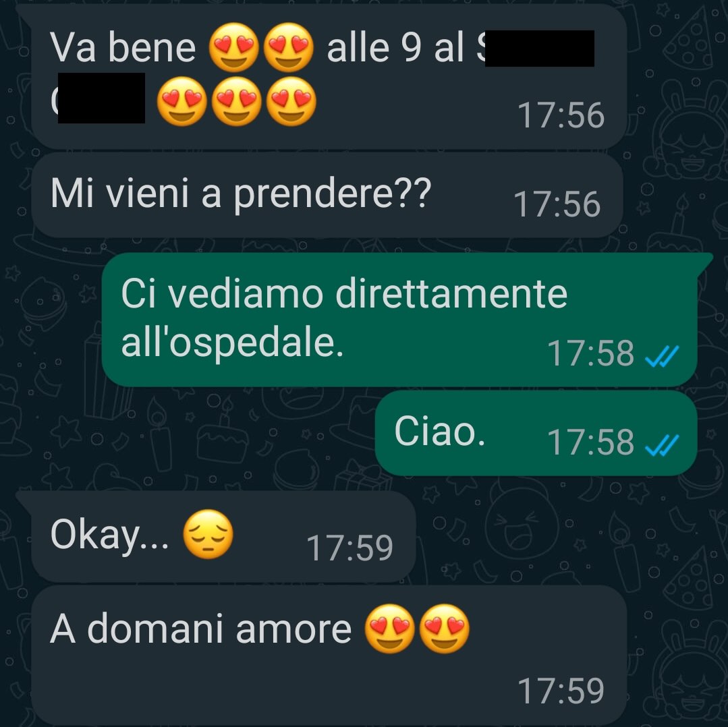728x727 pixels.
Task: Tap the 17:58 timestamp beside 'Ciao.'
Action: pyautogui.click(x=590, y=442)
